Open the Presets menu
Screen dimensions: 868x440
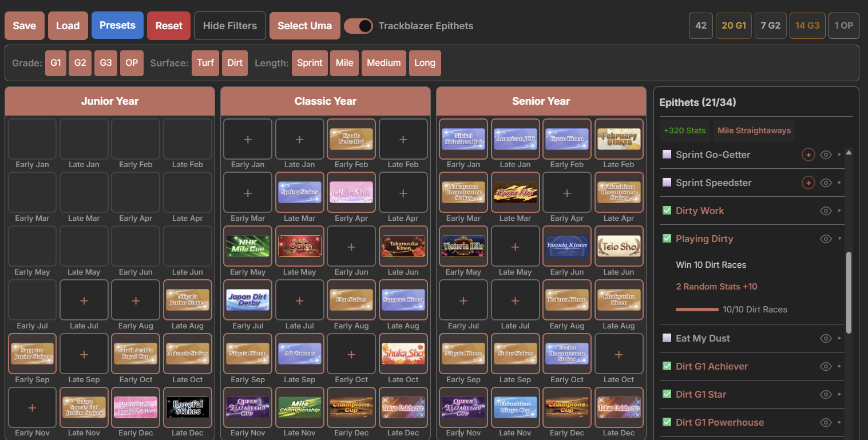(x=117, y=26)
